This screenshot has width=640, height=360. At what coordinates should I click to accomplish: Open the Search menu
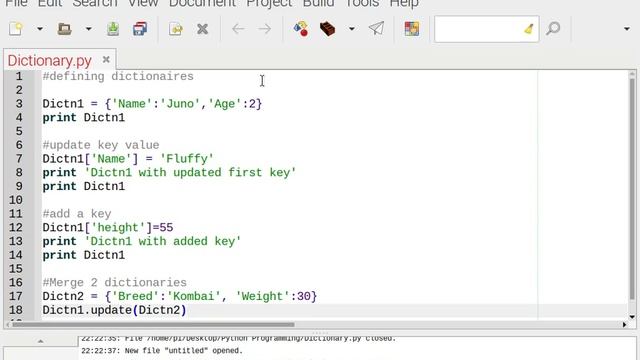click(95, 3)
